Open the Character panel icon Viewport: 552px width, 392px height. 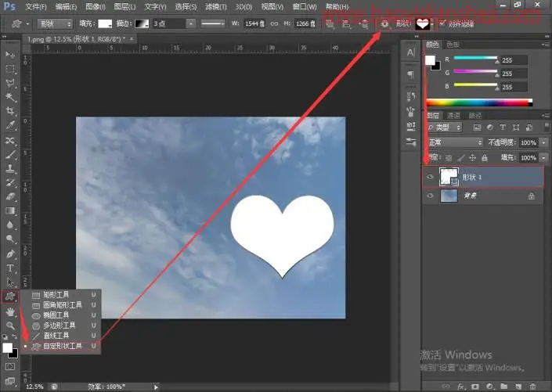[410, 52]
